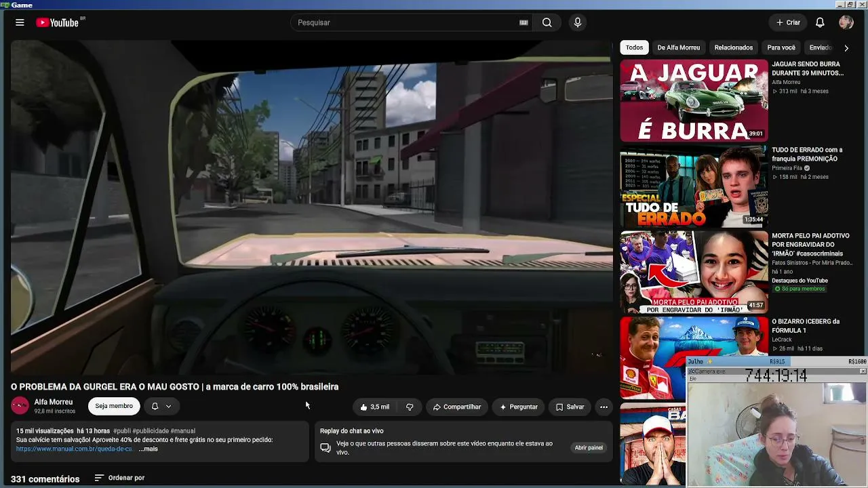Dislike the video with thumbs down
Screen dimensions: 868x488
410,407
